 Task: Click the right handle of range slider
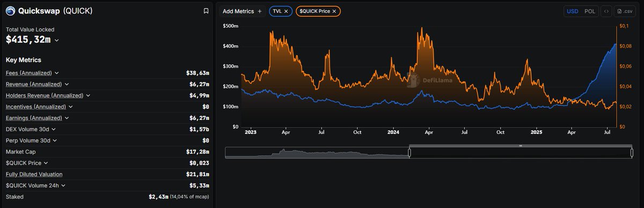(x=632, y=152)
